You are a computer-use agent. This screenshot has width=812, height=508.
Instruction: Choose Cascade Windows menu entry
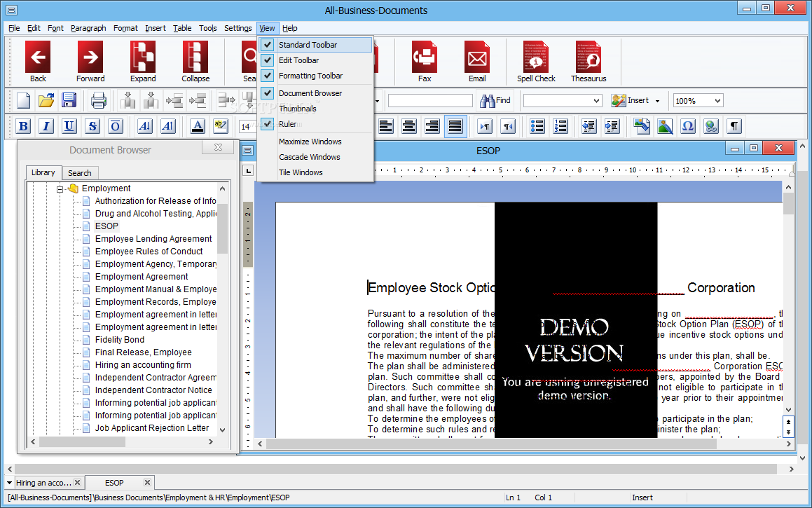coord(315,157)
